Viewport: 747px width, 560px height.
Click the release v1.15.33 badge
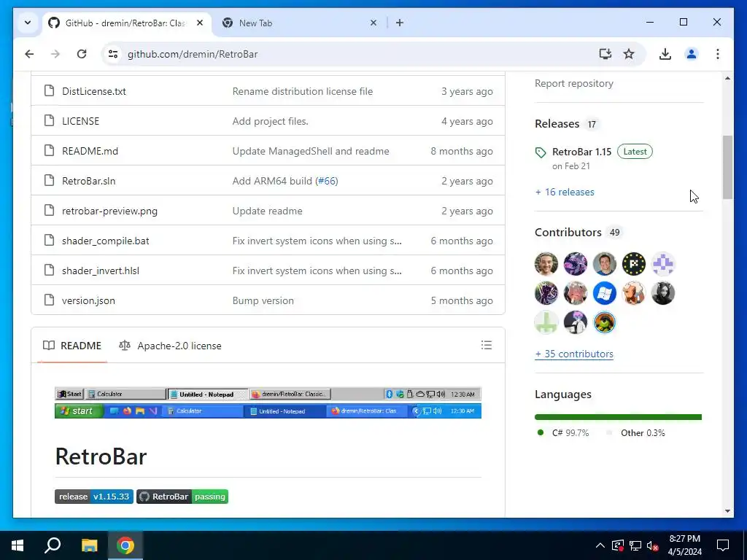[x=94, y=496]
